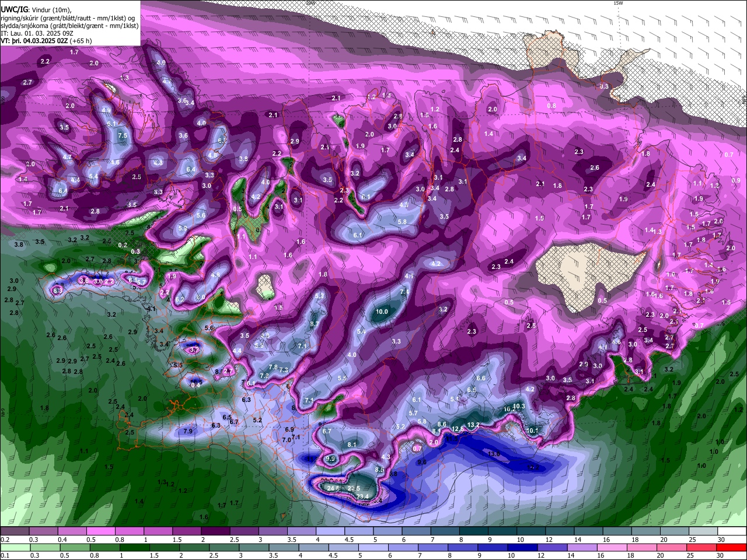Click the '7.4' value north of the 10.0 maximum
This screenshot has height=560, width=747.
404,292
